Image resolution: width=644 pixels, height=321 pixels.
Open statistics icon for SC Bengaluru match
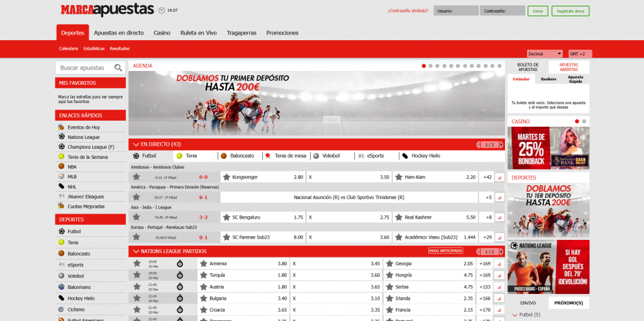[499, 217]
